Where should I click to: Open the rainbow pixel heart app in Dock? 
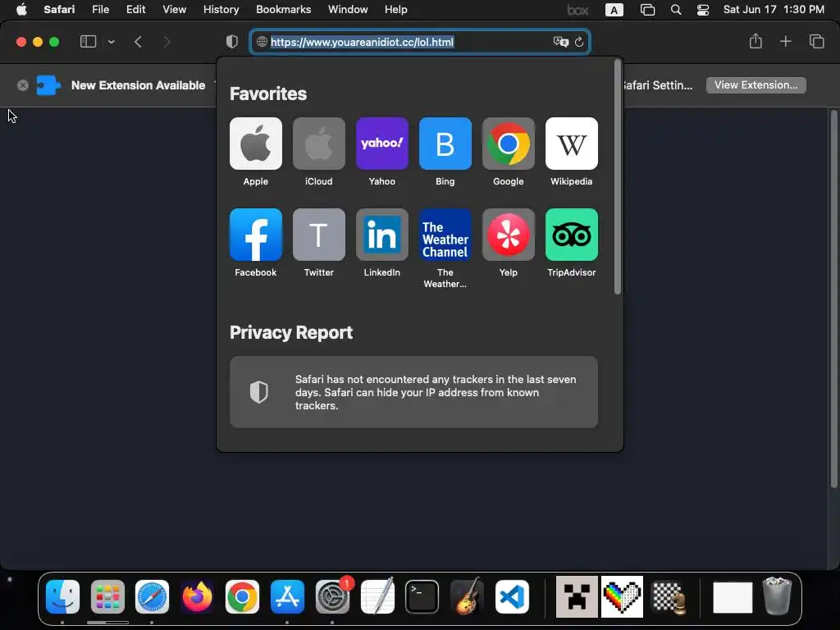622,597
